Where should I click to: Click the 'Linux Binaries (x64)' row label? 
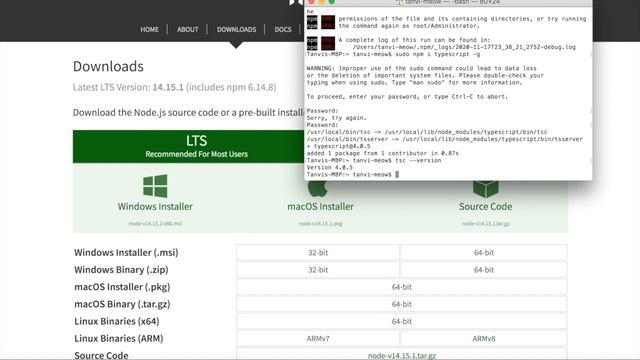coord(117,321)
